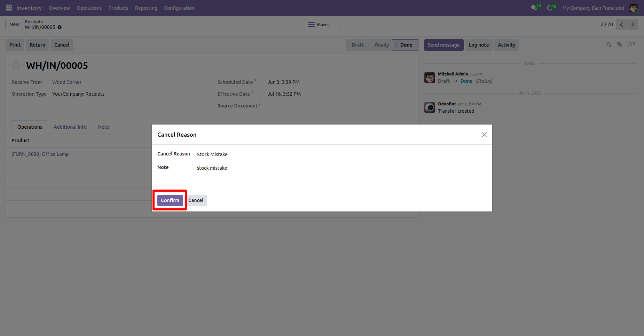Open the Cancel Reason dropdown field

[x=341, y=154]
